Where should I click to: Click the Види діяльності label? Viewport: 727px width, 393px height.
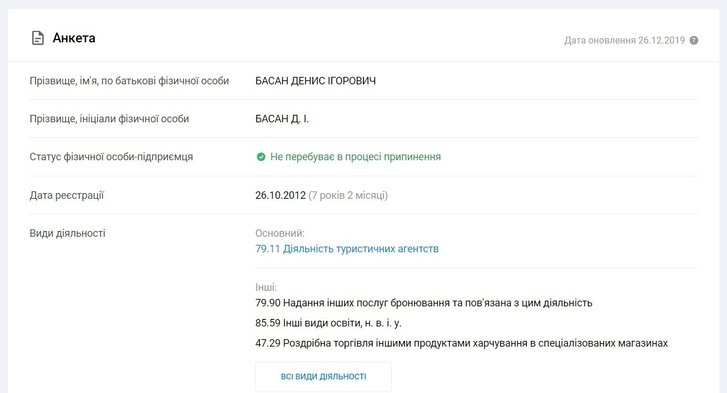tap(68, 233)
